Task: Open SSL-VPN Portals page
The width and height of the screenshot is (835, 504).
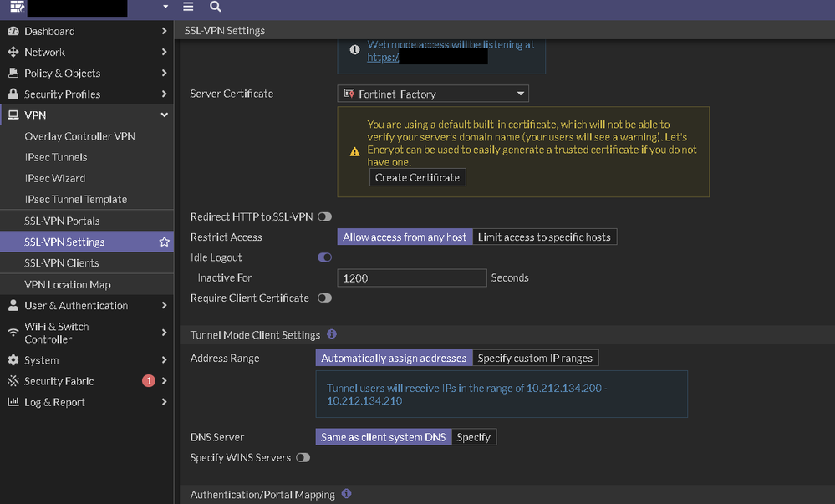Action: (62, 221)
